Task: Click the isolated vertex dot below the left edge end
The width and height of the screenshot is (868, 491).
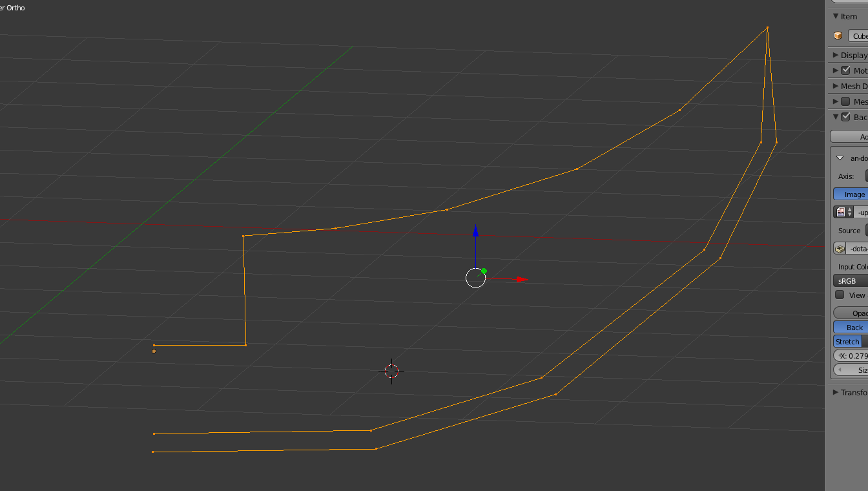Action: point(154,351)
